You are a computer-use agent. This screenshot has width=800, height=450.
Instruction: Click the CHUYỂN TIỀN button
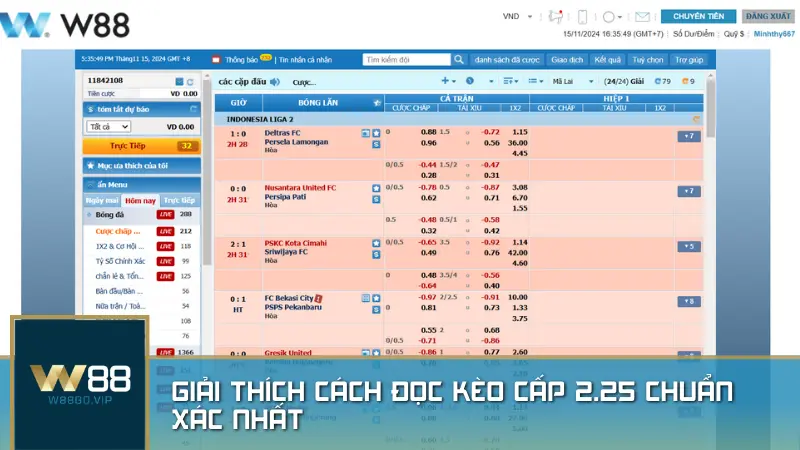tap(698, 17)
